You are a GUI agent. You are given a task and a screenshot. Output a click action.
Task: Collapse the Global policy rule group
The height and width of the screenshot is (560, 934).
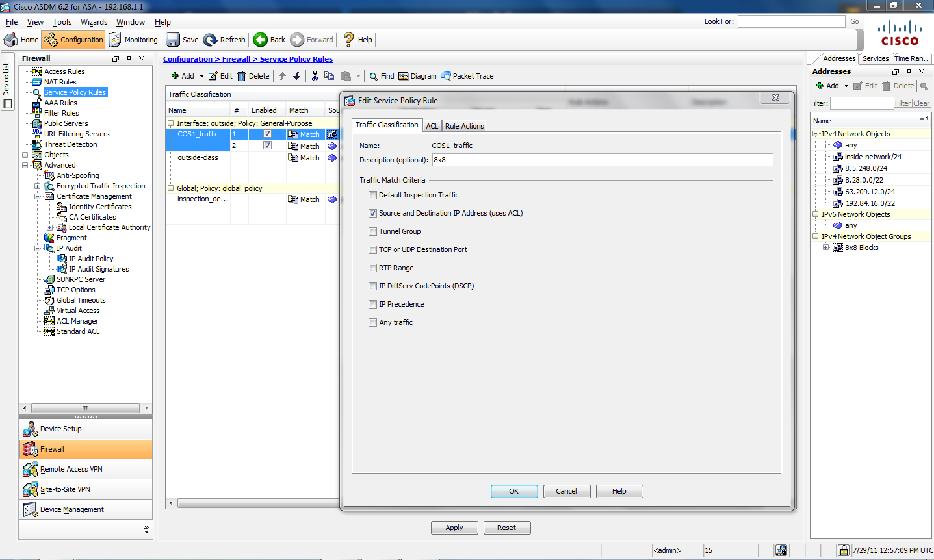(x=171, y=188)
